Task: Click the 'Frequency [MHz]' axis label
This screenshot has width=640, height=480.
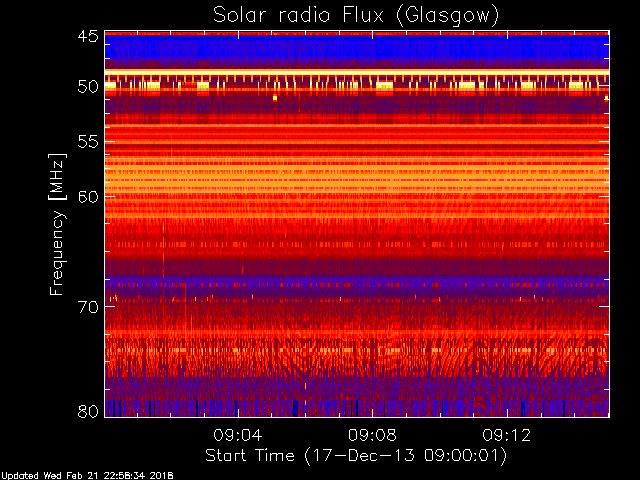Action: 57,224
